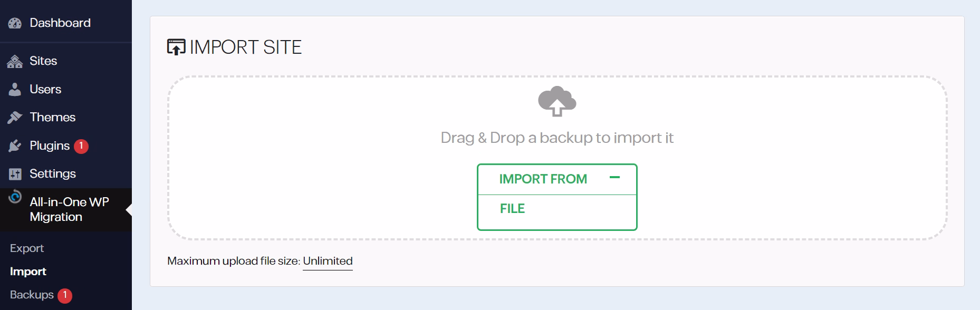Click the Settings sliders icon
The width and height of the screenshot is (980, 310).
point(15,174)
